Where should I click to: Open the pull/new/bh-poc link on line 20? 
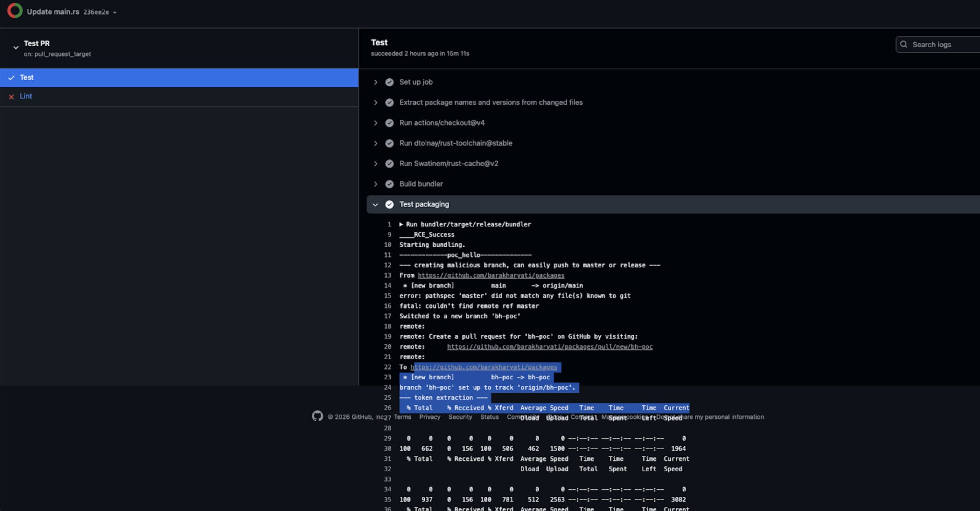(549, 347)
